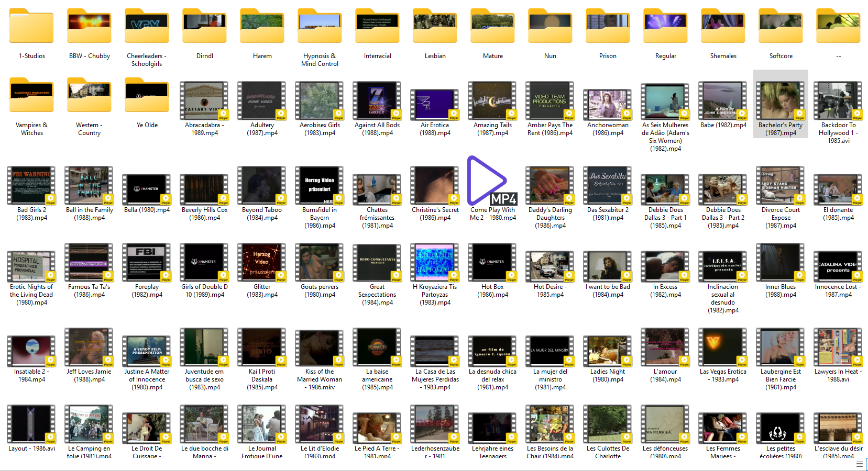Click the "Amber Pays The Rent (1986).mp4" label
The image size is (868, 471).
550,129
